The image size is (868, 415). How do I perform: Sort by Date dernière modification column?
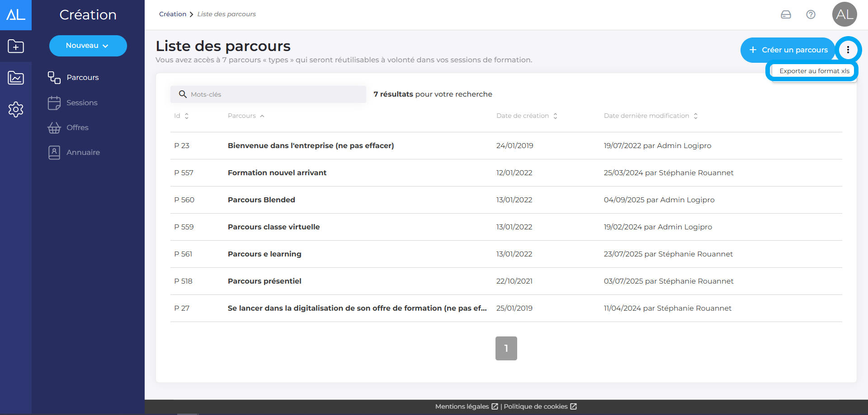(x=650, y=116)
